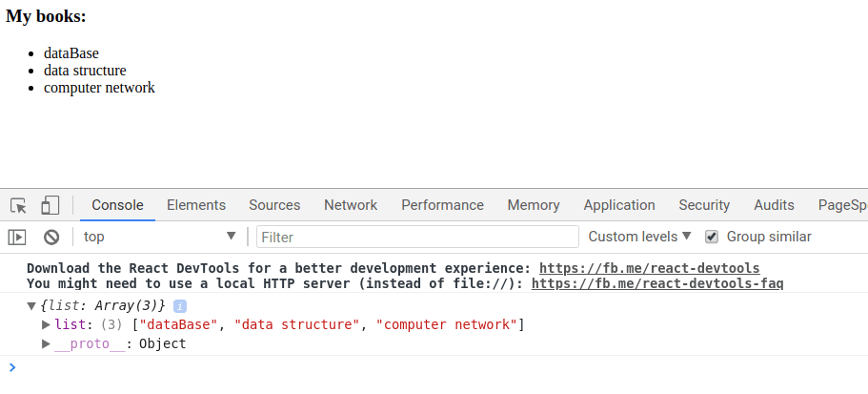Select the Performance tab
The height and width of the screenshot is (394, 868).
click(x=442, y=205)
